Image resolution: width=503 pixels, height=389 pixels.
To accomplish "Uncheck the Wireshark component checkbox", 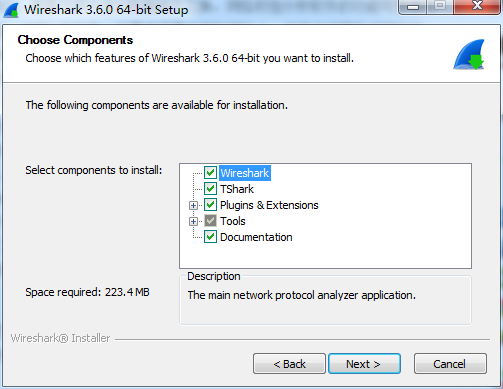I will tap(210, 173).
